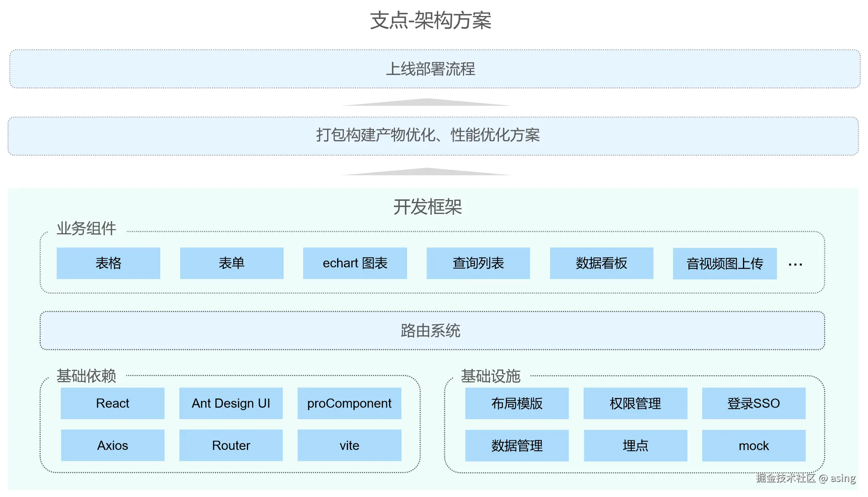Screen dimensions: 868x497
Task: Select the 登录SSO block
Action: (753, 403)
